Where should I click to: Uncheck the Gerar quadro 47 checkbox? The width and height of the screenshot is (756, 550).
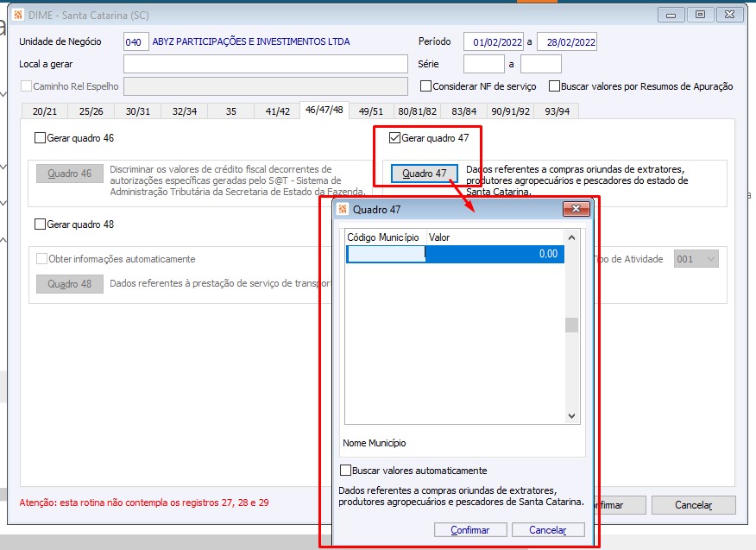coord(395,138)
